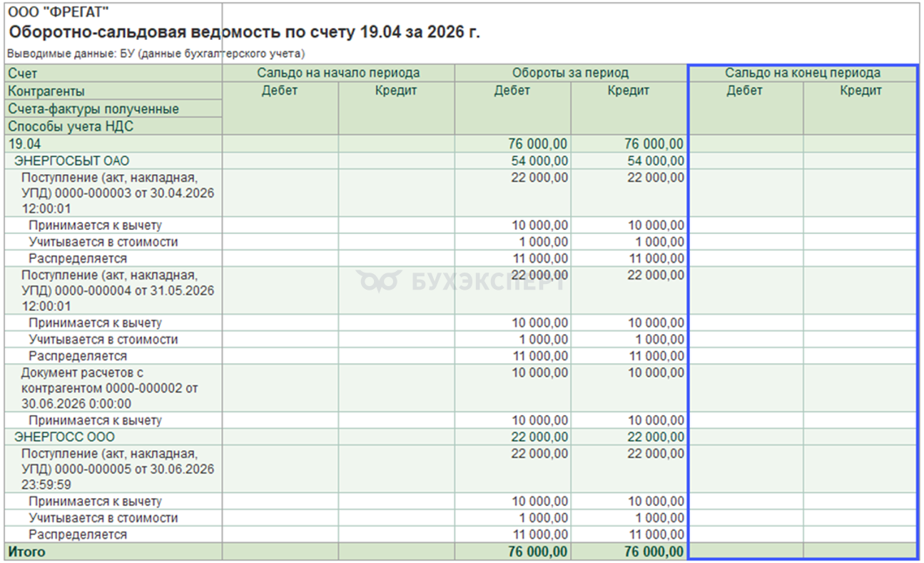Click debit turnover 22 000,00 for ЭНЕРГОСС ООО

pos(539,437)
